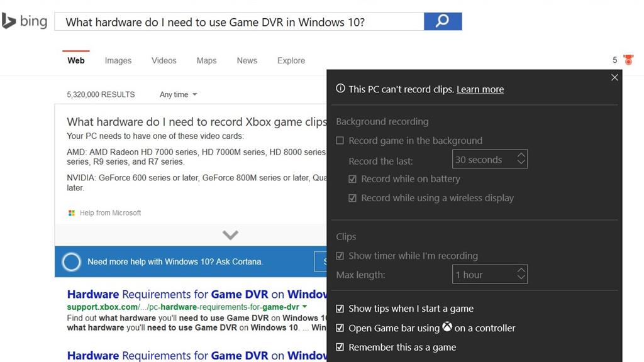Screen dimensions: 644x362
Task: Open the Explore tab
Action: (291, 60)
